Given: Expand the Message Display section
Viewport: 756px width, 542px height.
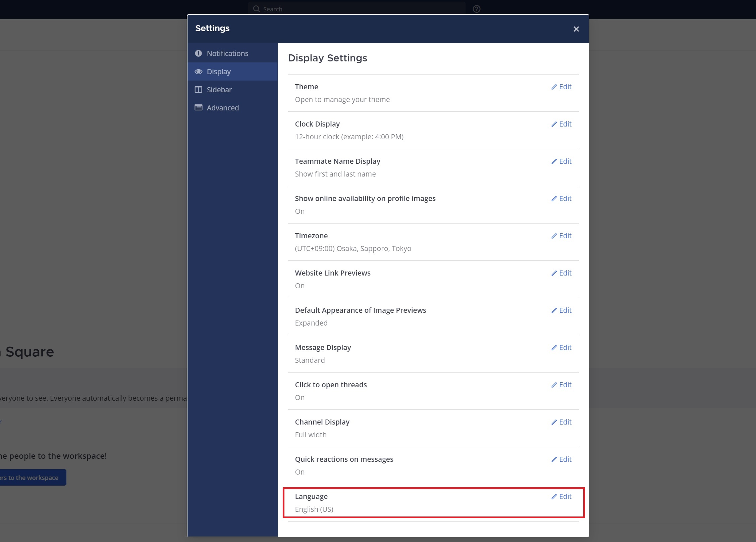Looking at the screenshot, I should [x=561, y=348].
